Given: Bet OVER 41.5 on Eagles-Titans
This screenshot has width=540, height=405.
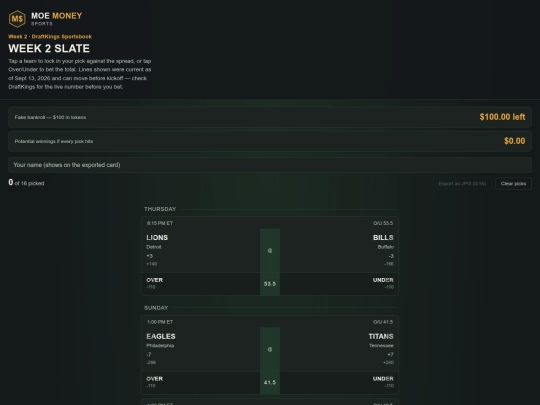Looking at the screenshot, I should tap(201, 382).
